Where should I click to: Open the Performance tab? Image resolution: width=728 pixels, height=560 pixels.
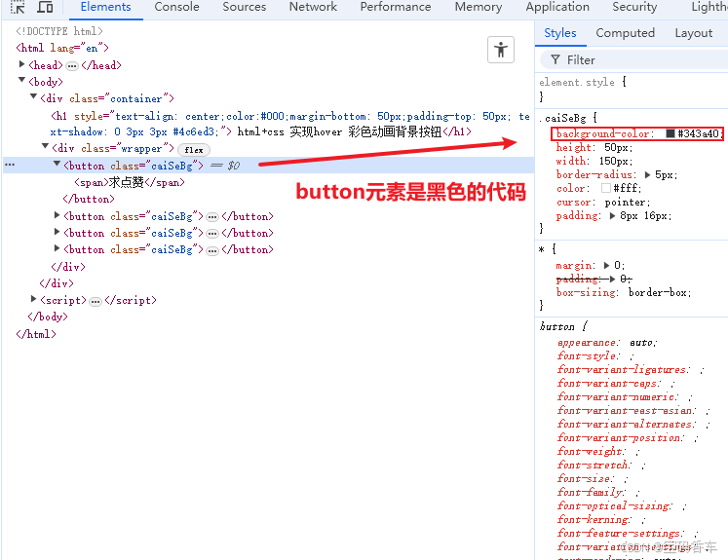[396, 7]
